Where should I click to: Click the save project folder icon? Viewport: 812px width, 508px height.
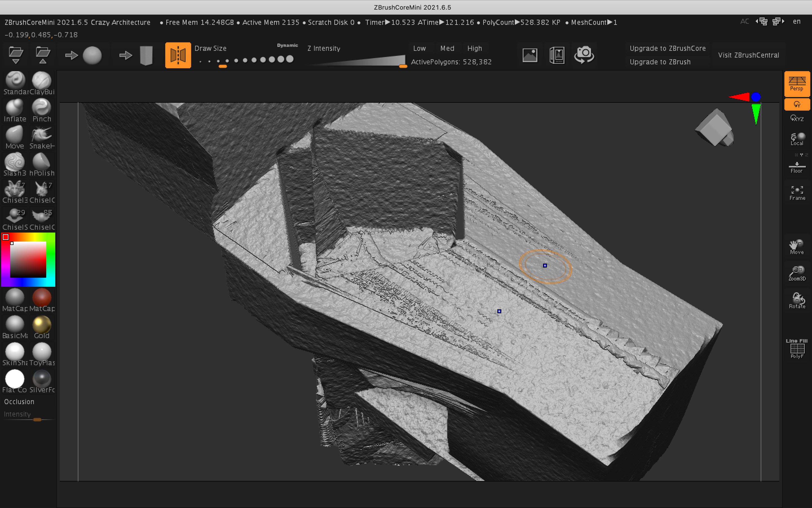tap(43, 55)
